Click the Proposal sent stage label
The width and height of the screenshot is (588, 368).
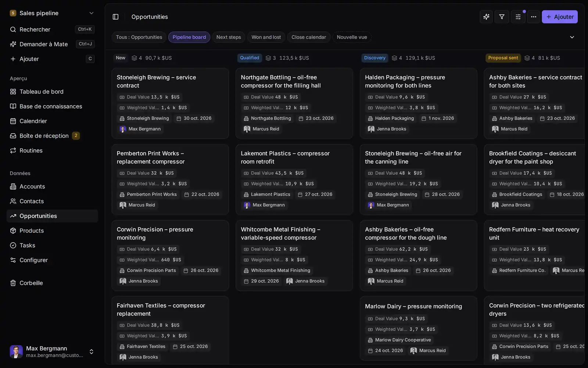click(x=503, y=58)
